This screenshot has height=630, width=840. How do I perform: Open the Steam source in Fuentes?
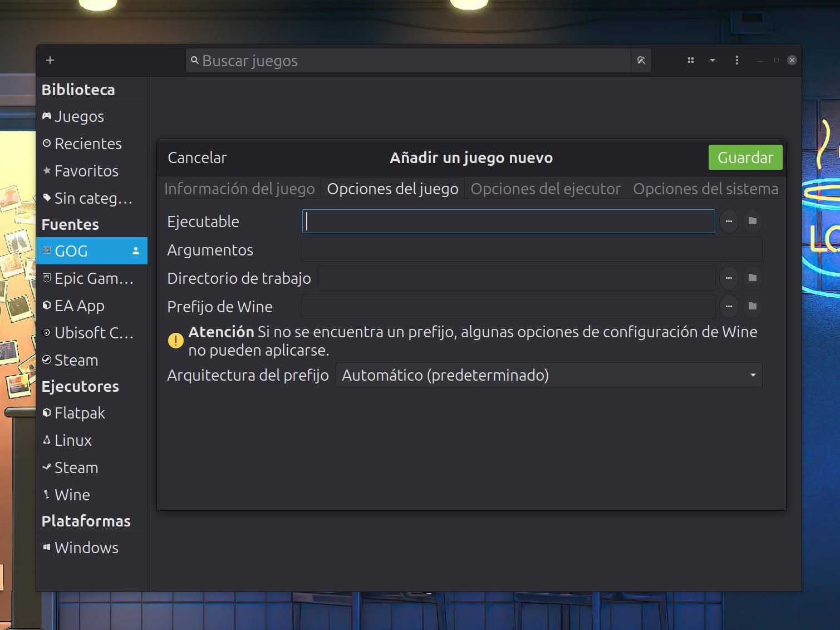click(x=76, y=360)
